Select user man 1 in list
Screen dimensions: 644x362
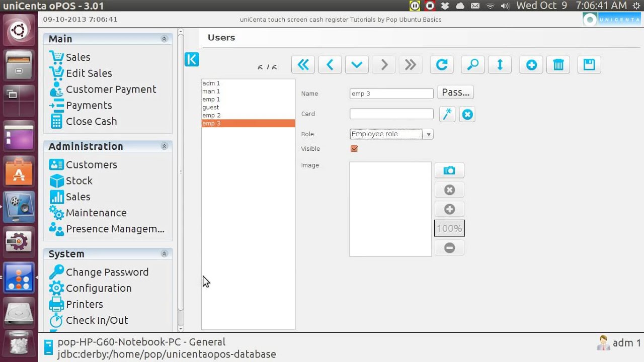point(248,92)
